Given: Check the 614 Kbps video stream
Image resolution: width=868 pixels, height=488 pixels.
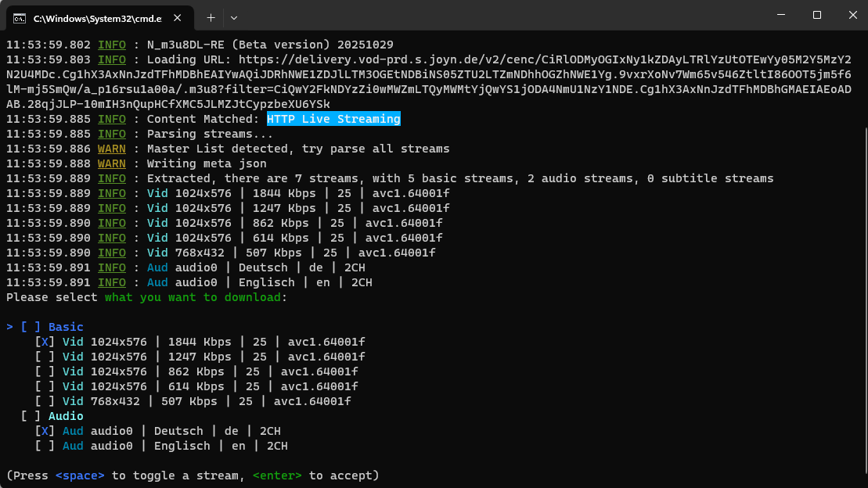Looking at the screenshot, I should coord(45,386).
